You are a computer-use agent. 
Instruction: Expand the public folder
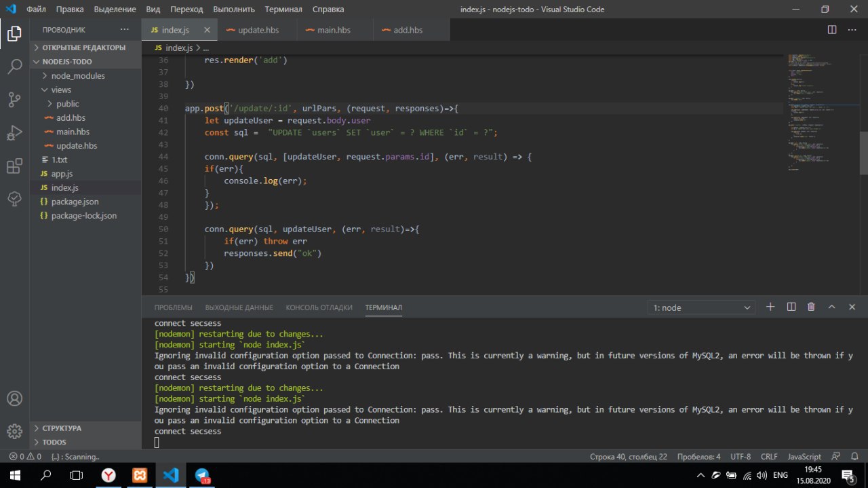[x=86, y=104]
